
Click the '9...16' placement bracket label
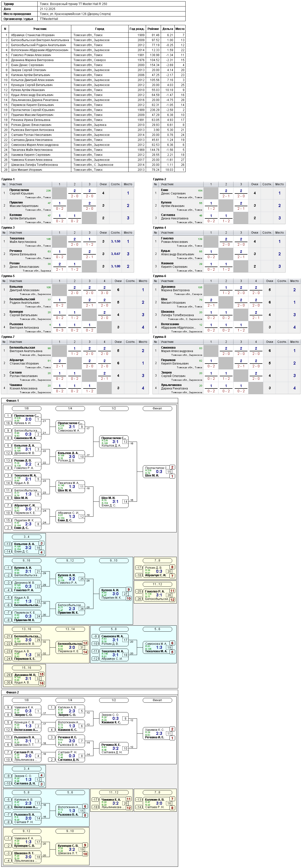tap(26, 560)
